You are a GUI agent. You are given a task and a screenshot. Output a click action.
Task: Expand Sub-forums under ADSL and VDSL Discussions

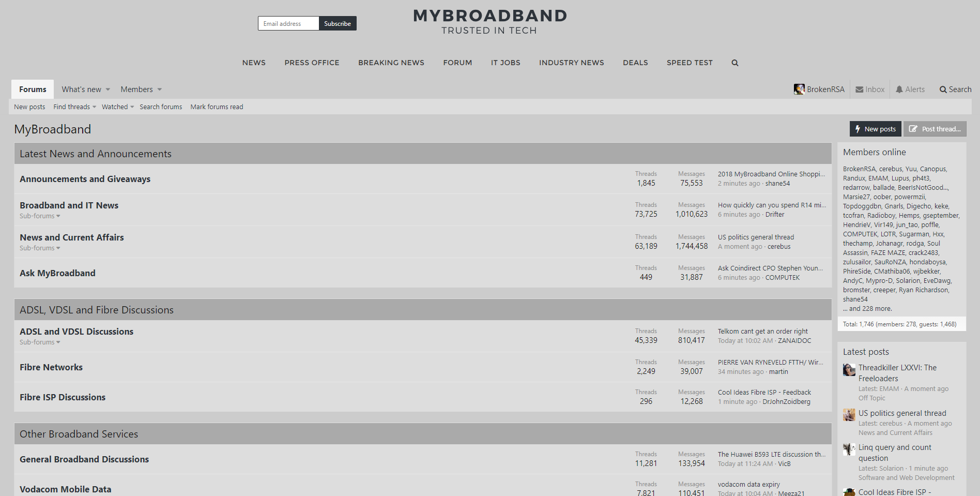39,342
